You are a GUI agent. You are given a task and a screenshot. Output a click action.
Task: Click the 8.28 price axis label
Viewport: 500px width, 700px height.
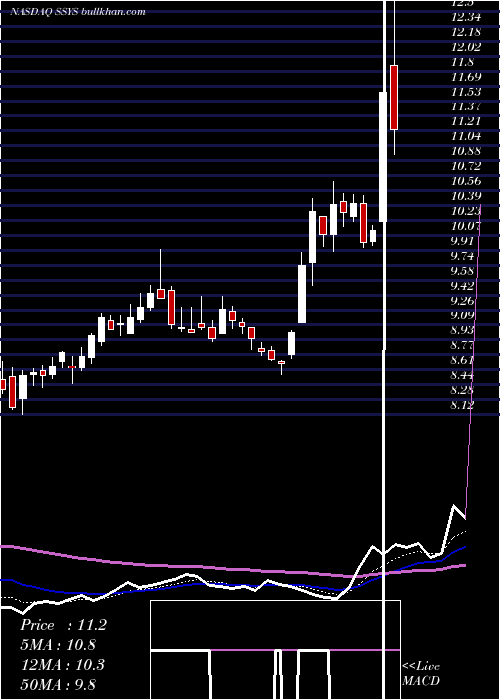[x=462, y=390]
